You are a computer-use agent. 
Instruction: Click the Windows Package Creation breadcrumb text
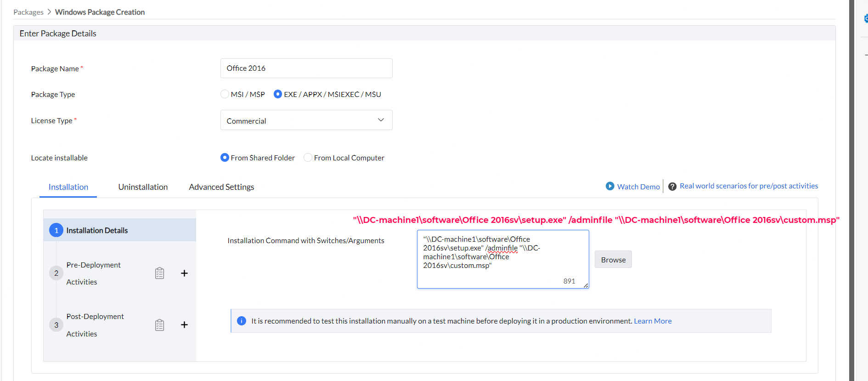tap(100, 12)
